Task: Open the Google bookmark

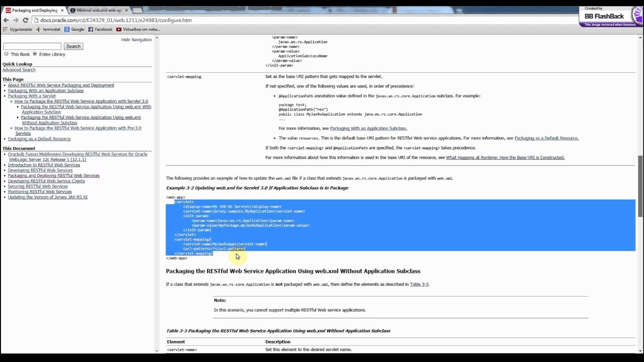Action: (74, 29)
